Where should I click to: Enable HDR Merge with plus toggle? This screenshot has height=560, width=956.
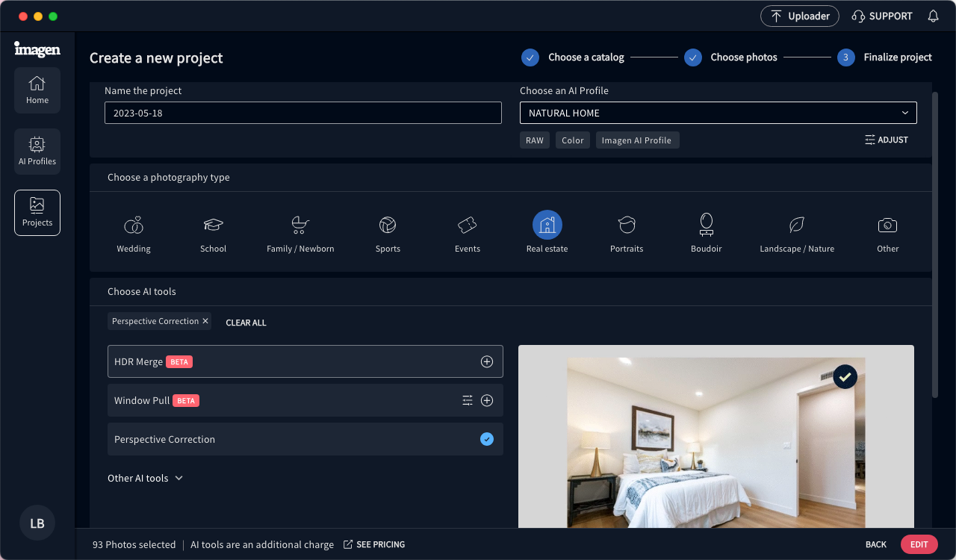[487, 362]
